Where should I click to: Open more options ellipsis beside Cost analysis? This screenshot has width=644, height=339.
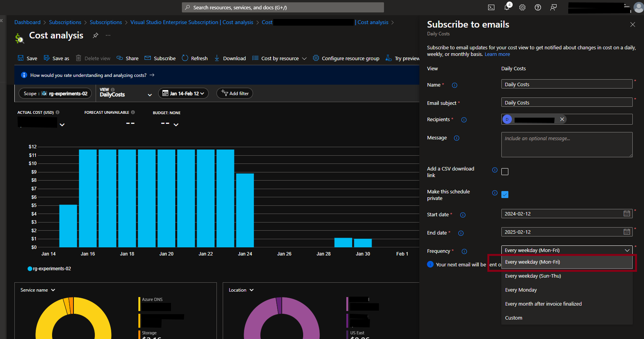(108, 35)
